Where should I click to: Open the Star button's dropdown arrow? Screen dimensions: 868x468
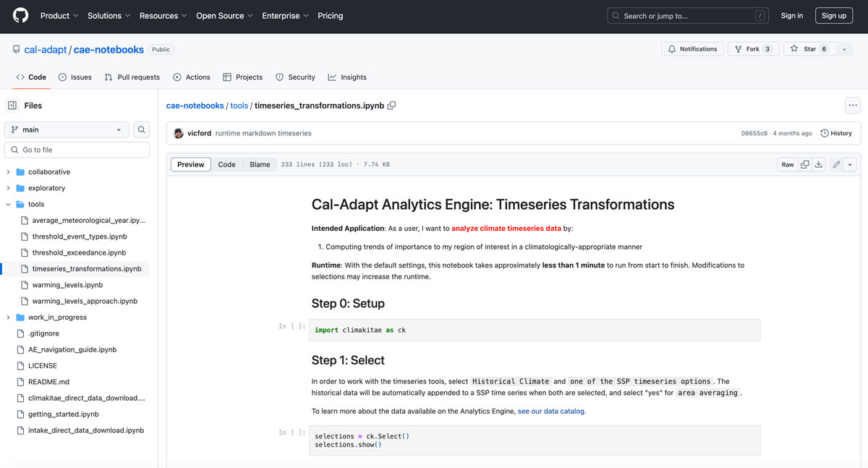click(x=843, y=48)
